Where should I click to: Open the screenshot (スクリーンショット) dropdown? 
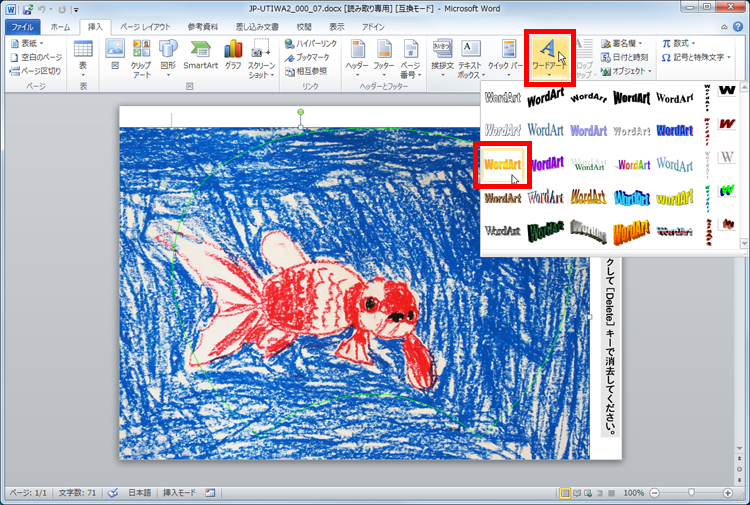tap(261, 58)
